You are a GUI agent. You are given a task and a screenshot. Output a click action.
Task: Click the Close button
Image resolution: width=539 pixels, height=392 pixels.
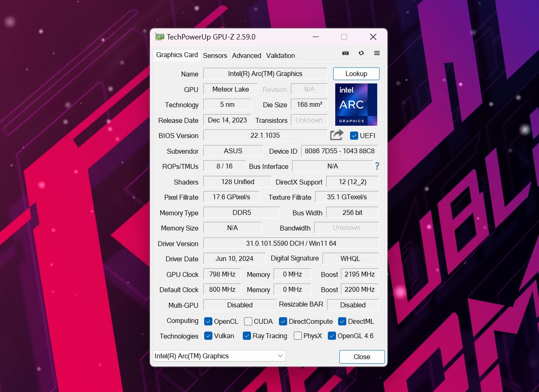(362, 357)
